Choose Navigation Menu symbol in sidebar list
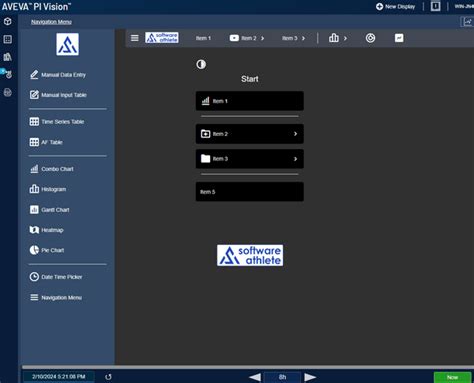This screenshot has height=383, width=474. (56, 297)
